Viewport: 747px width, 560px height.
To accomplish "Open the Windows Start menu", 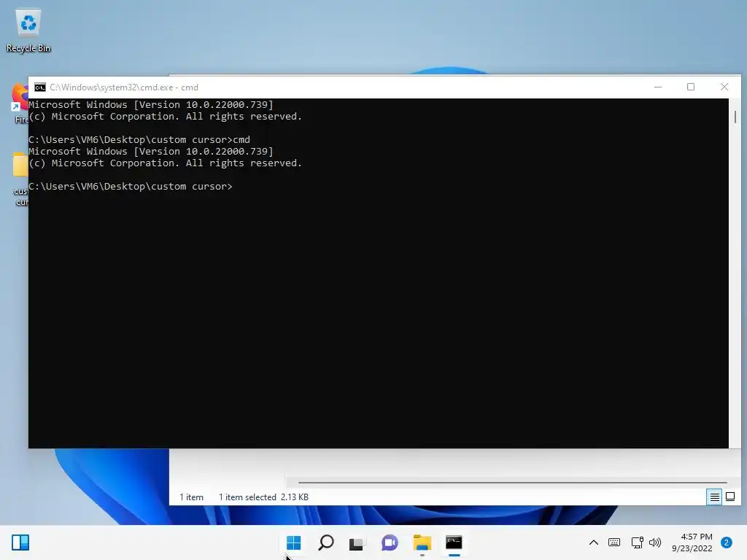I will click(x=293, y=542).
